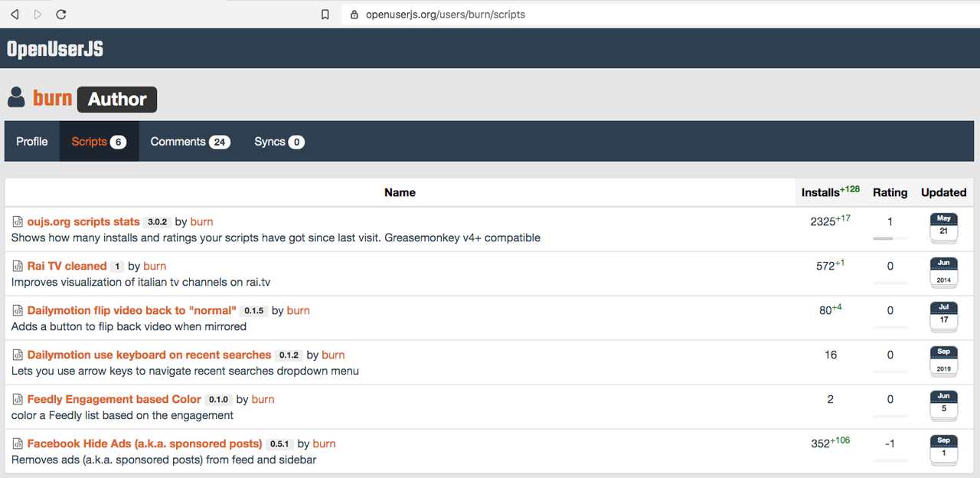Sort scripts by Rating column
This screenshot has width=980, height=478.
[x=890, y=192]
